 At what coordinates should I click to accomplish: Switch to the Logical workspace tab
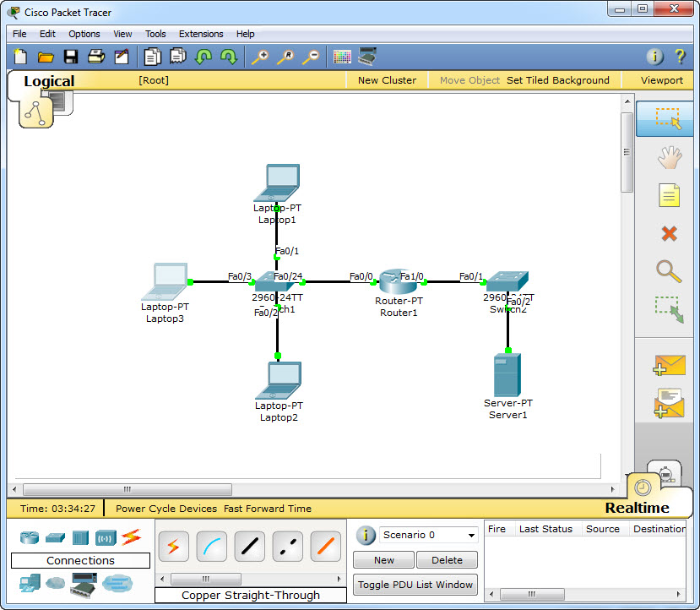click(49, 81)
